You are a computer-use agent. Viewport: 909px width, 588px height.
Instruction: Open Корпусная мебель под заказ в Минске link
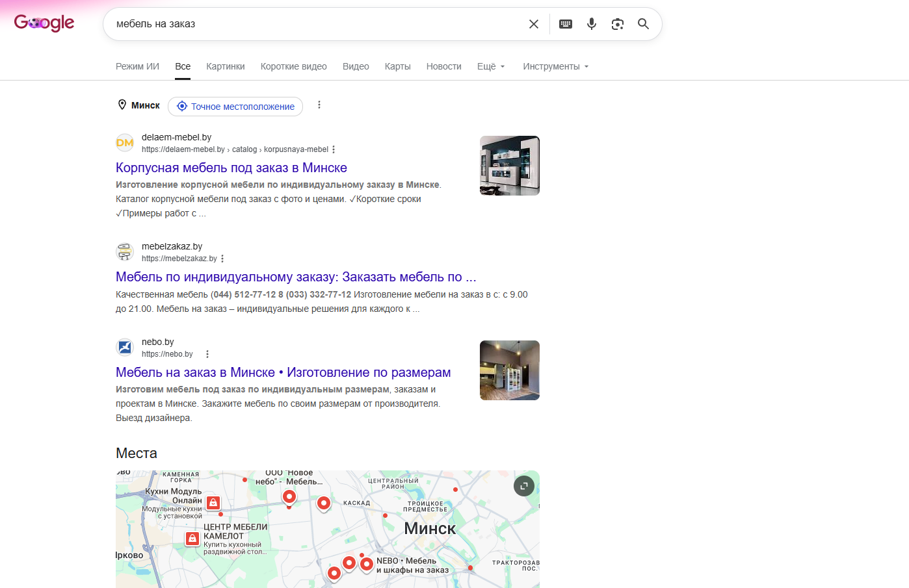click(x=231, y=168)
